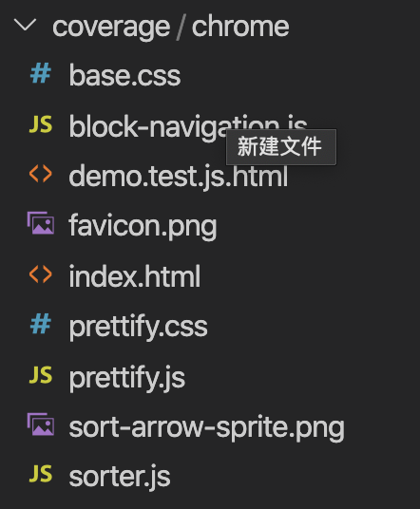The height and width of the screenshot is (509, 420).
Task: Open the base.css file
Action: pyautogui.click(x=124, y=75)
